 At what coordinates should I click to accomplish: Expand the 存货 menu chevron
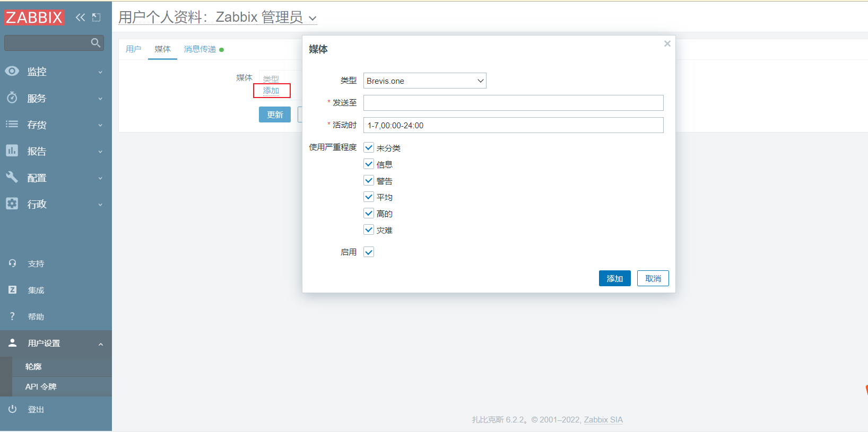click(100, 125)
